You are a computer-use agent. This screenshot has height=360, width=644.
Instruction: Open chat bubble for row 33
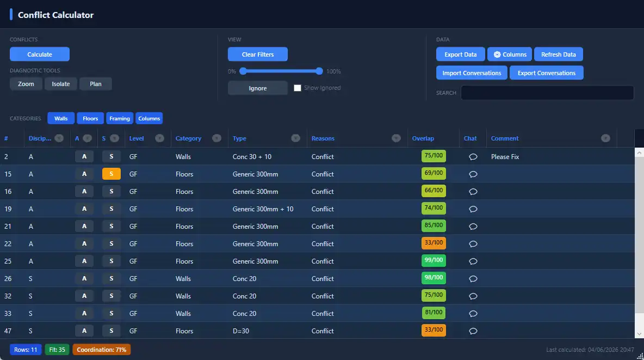point(473,314)
